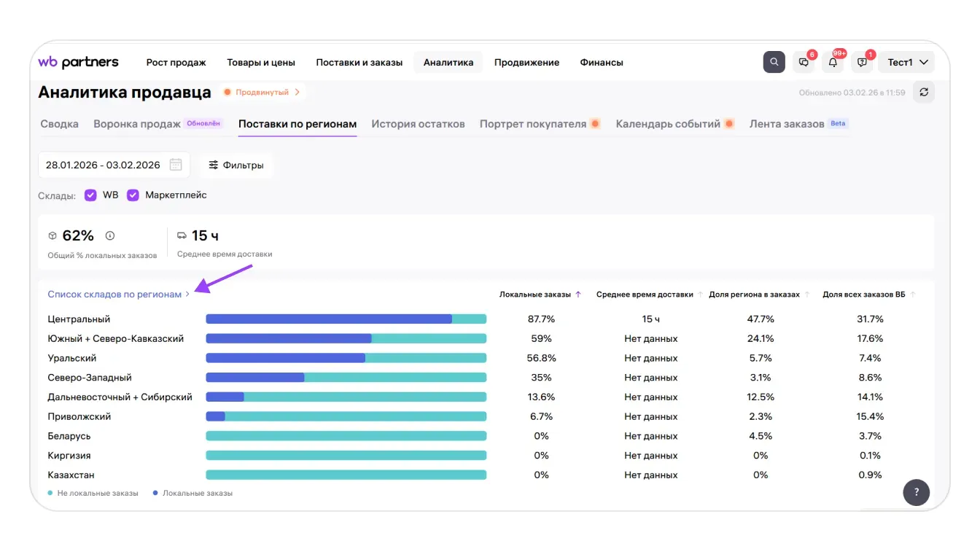
Task: Refresh analytics data with reload icon
Action: [x=924, y=92]
